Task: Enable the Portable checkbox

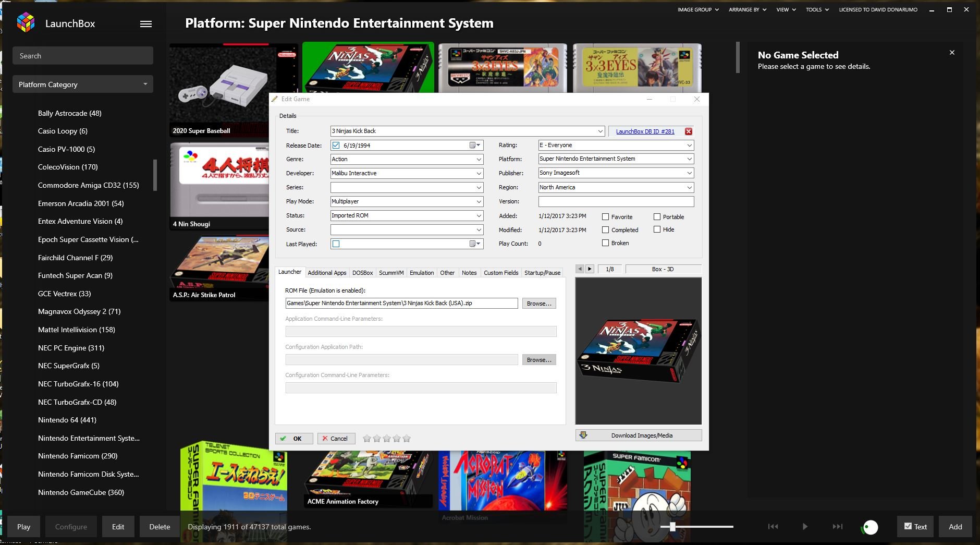Action: (x=657, y=216)
